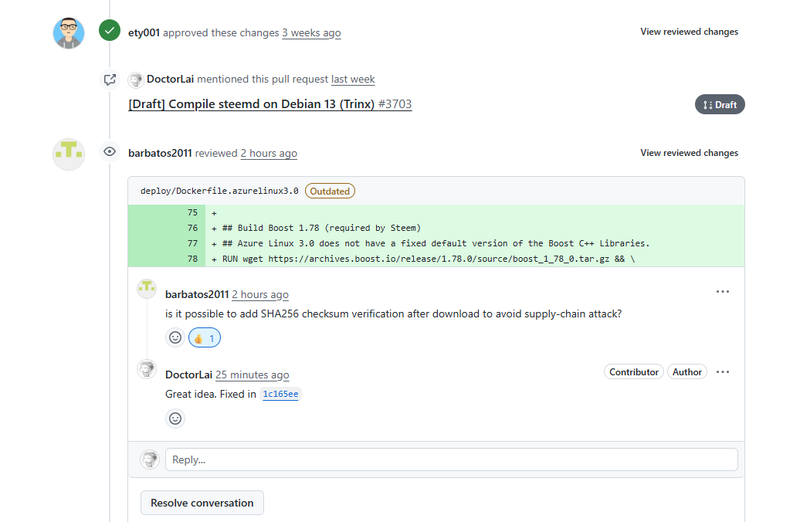The height and width of the screenshot is (522, 800).
Task: Toggle the thumbs up reaction
Action: 204,338
